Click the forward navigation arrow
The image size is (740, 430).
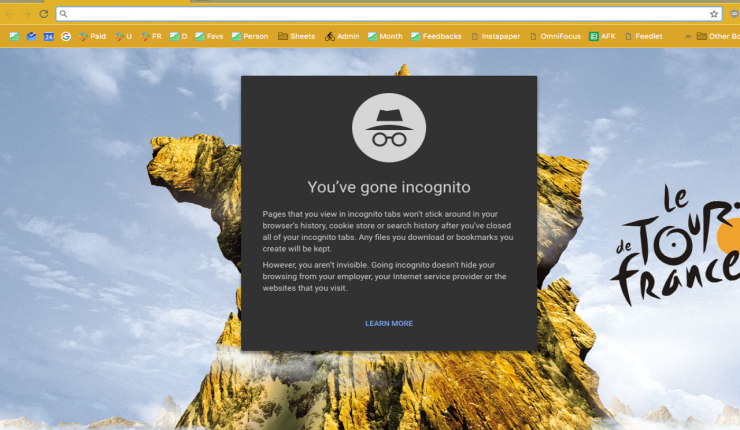tap(27, 14)
